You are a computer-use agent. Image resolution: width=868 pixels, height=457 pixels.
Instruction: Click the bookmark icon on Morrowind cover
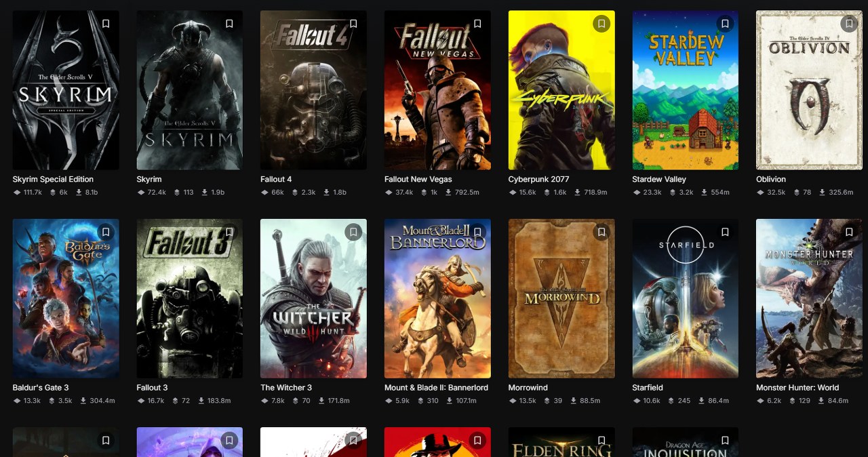(601, 232)
